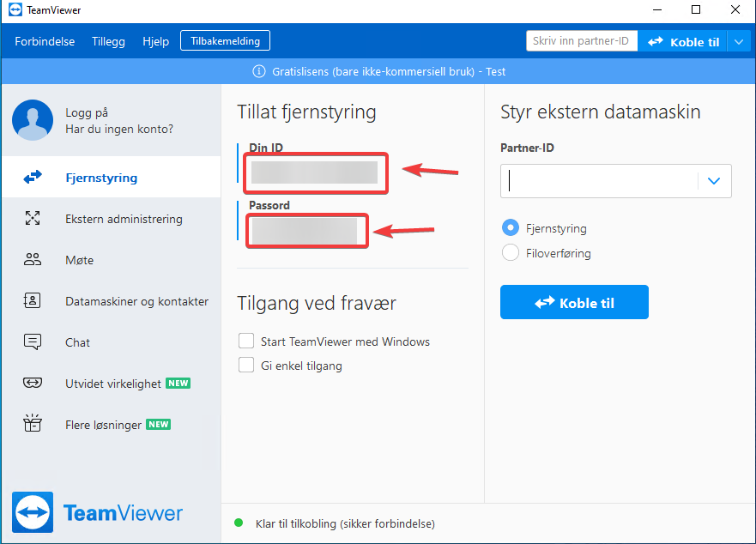Open Utvidet virkelighet section
The width and height of the screenshot is (756, 544).
[112, 383]
